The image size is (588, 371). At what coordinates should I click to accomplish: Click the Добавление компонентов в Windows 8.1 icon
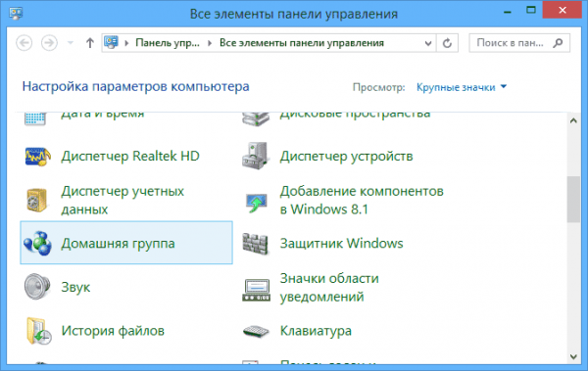257,203
